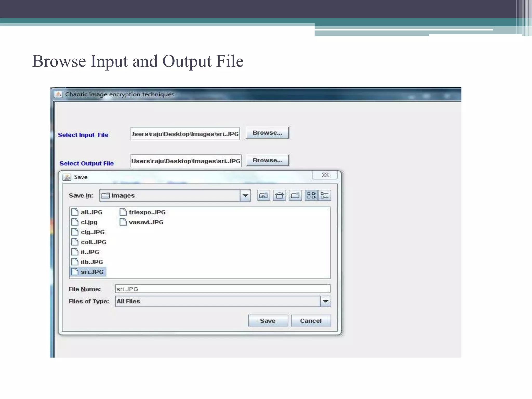This screenshot has height=399, width=532.
Task: Click file icon beside sri.JPG
Action: pyautogui.click(x=75, y=272)
